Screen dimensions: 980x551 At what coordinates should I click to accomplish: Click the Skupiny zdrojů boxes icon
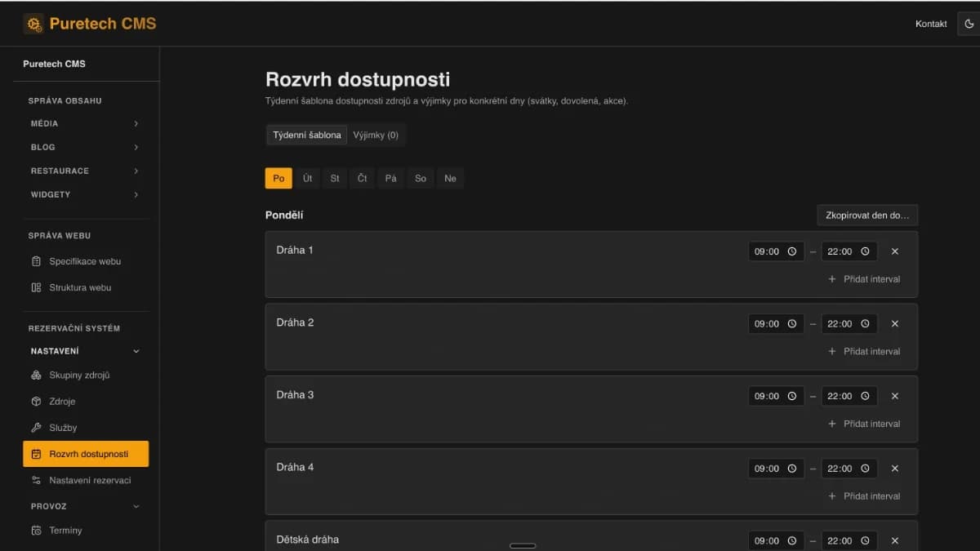click(x=36, y=375)
